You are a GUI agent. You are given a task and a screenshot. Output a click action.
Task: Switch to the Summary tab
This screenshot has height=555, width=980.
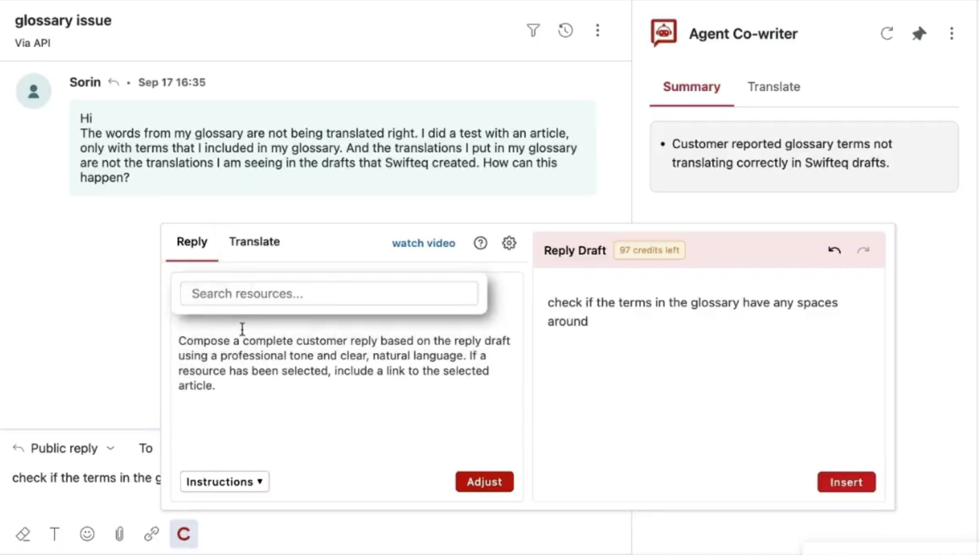pyautogui.click(x=691, y=87)
